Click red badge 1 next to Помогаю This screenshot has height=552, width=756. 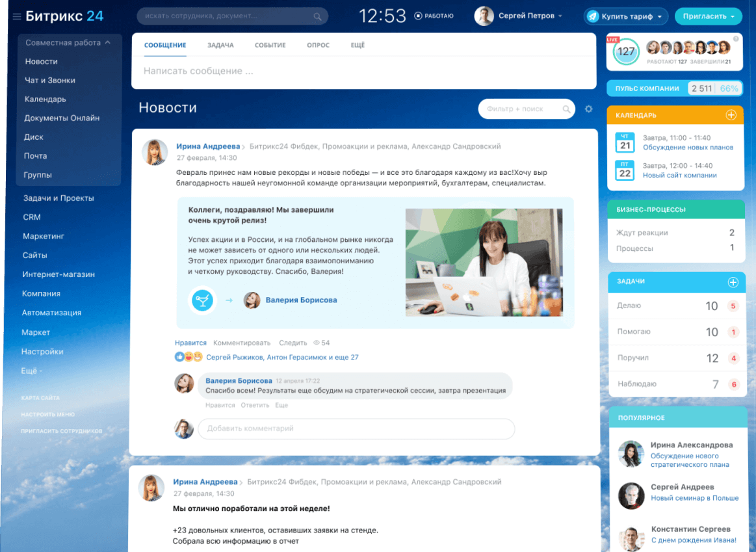pos(733,332)
